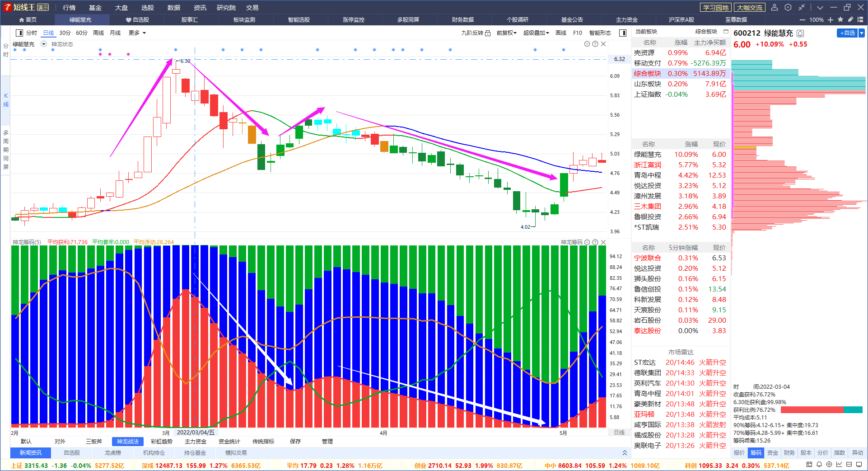The width and height of the screenshot is (868, 471).
Task: Go to 首页 home tab
Action: [x=28, y=20]
